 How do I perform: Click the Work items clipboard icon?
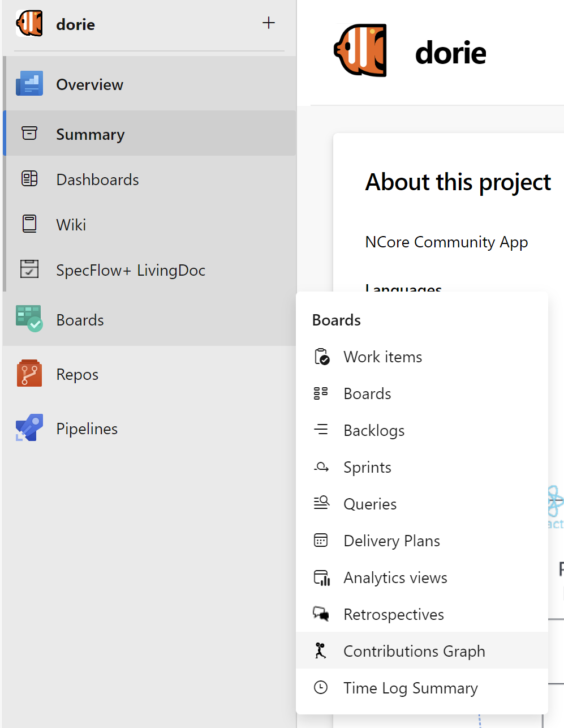321,357
